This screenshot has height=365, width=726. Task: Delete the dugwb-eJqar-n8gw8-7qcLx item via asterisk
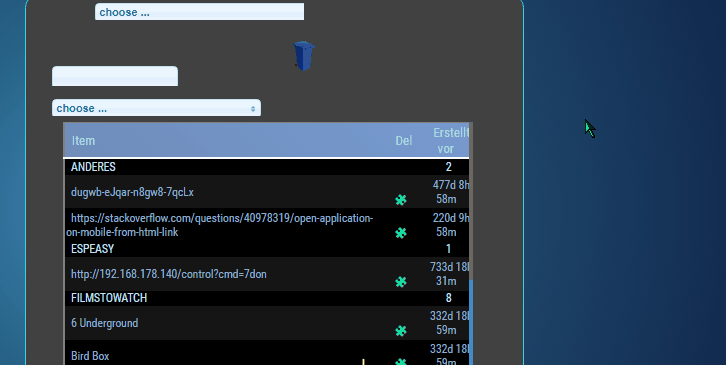coord(401,200)
